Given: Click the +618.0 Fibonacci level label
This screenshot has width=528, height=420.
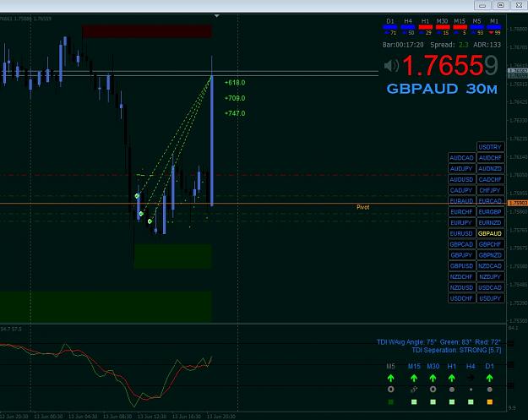Looking at the screenshot, I should click(235, 83).
